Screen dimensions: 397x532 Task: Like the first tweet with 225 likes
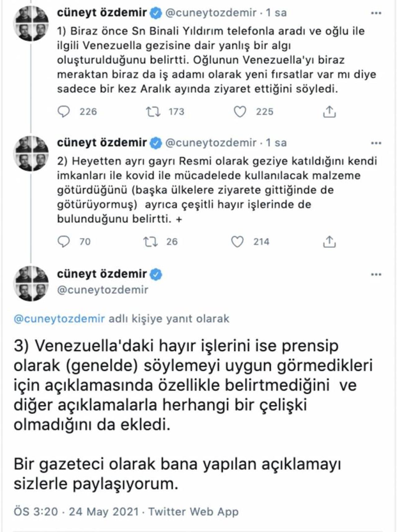[240, 112]
